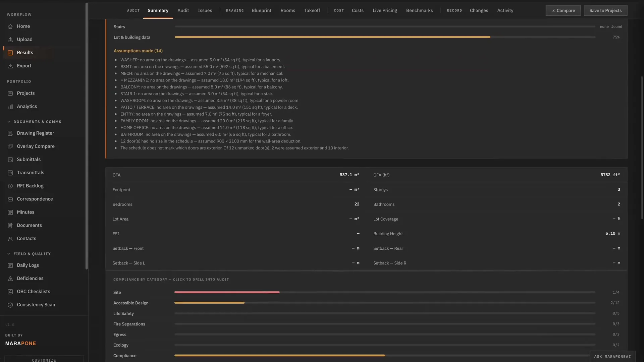Viewport: 644px width, 362px height.
Task: Click the Drawing Register icon
Action: coord(10,133)
